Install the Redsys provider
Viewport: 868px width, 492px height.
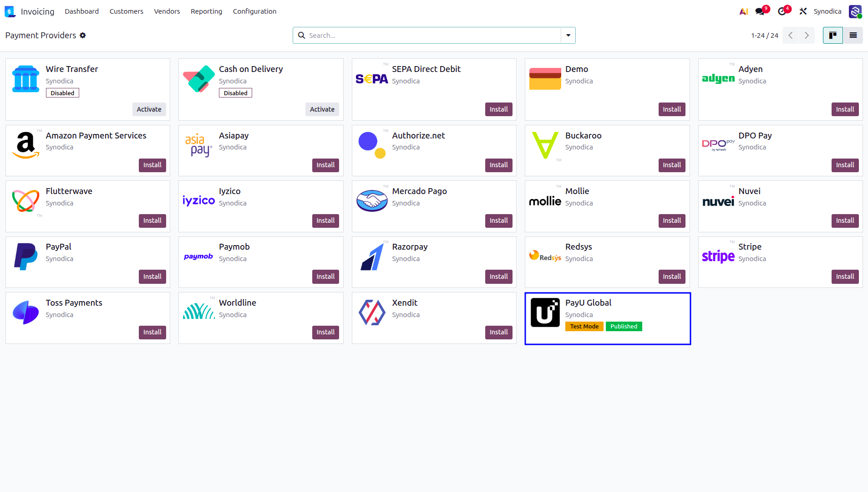click(671, 277)
